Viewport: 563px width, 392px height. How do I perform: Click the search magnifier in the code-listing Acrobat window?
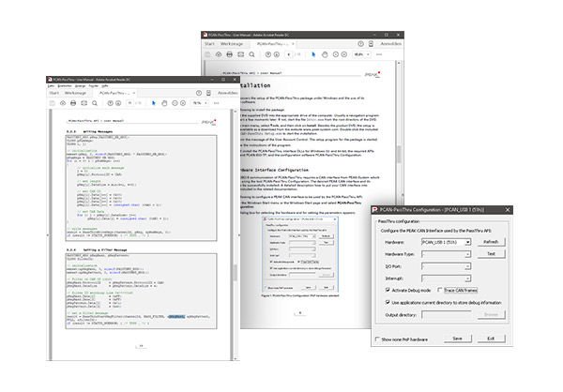click(95, 103)
